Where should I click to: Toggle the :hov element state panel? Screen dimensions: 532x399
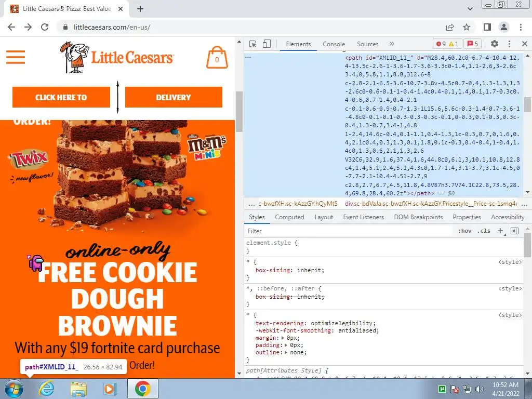tap(464, 231)
